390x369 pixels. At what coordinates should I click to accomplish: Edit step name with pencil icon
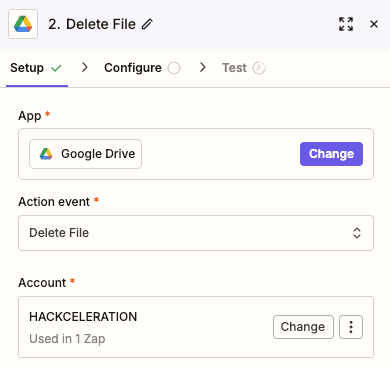point(147,24)
